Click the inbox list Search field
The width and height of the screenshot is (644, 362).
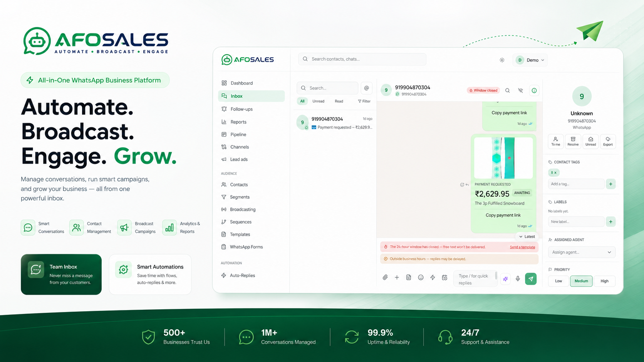327,88
